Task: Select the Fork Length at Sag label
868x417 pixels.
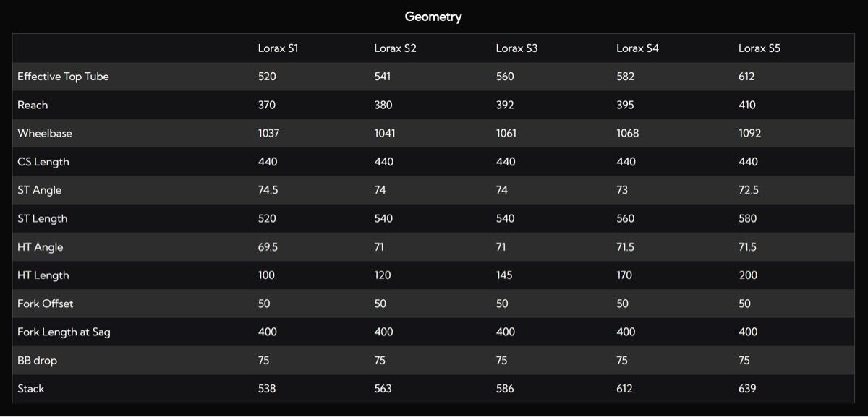Action: click(x=64, y=332)
